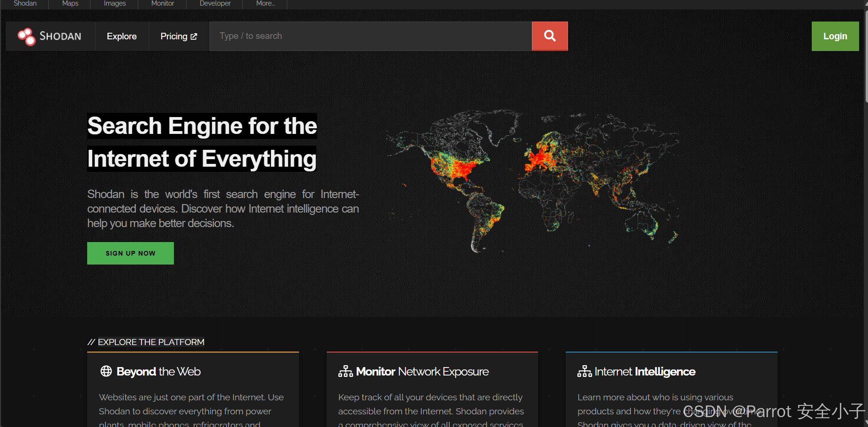Expand the More... top menu

pyautogui.click(x=265, y=3)
